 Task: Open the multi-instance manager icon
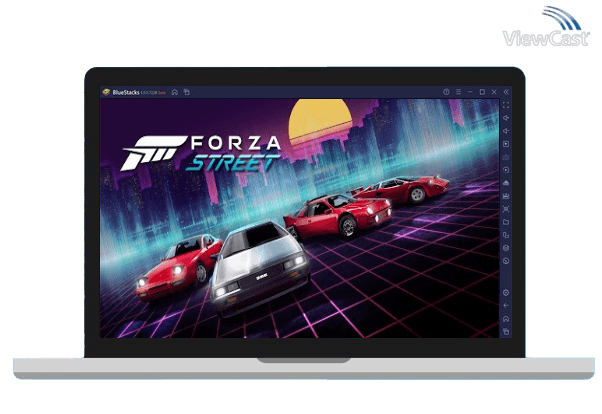(x=506, y=235)
